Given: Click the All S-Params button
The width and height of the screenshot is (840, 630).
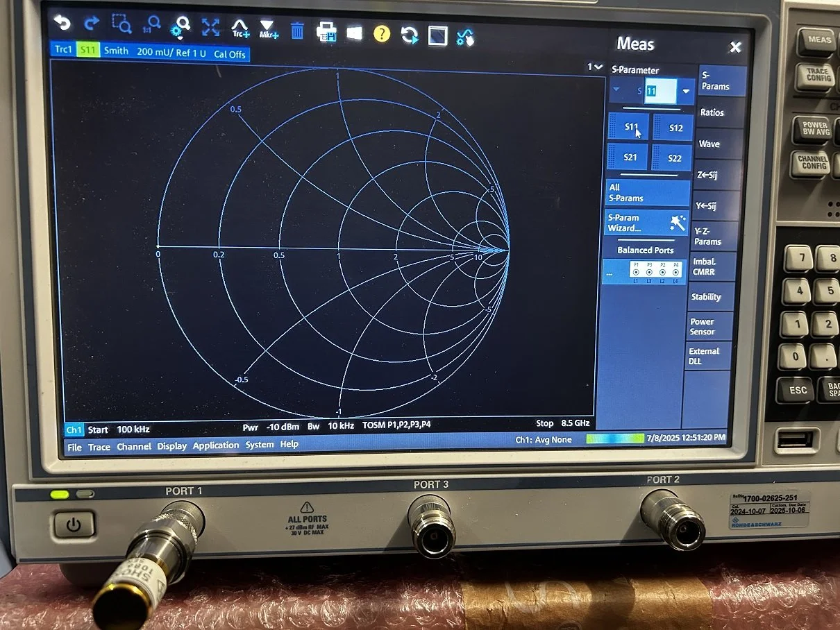Looking at the screenshot, I should point(648,193).
